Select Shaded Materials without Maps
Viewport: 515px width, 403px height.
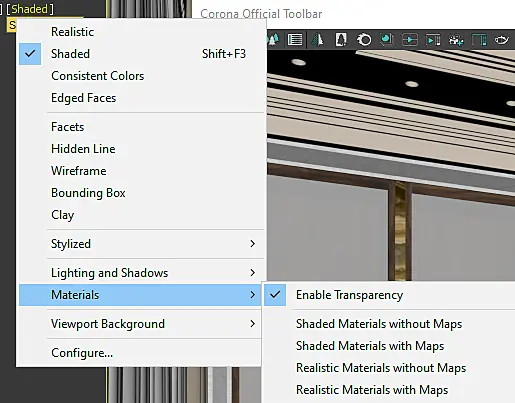click(379, 324)
